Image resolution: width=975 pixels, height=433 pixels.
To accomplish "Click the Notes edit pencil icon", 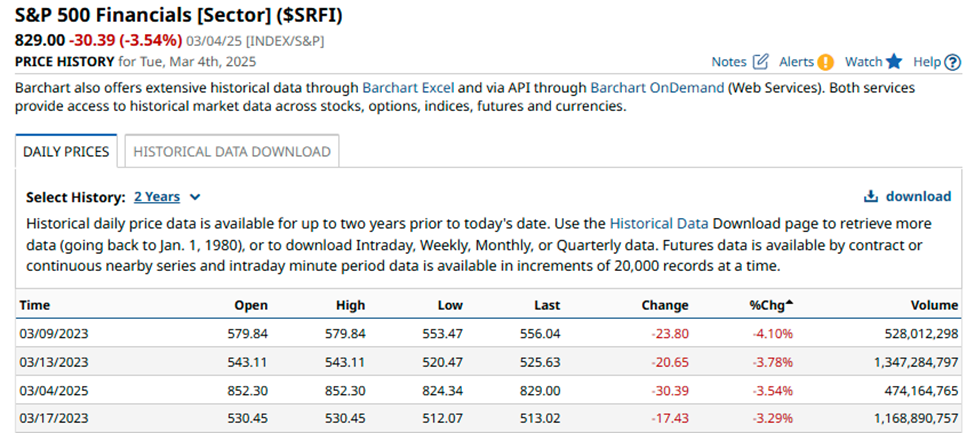I will coord(760,62).
